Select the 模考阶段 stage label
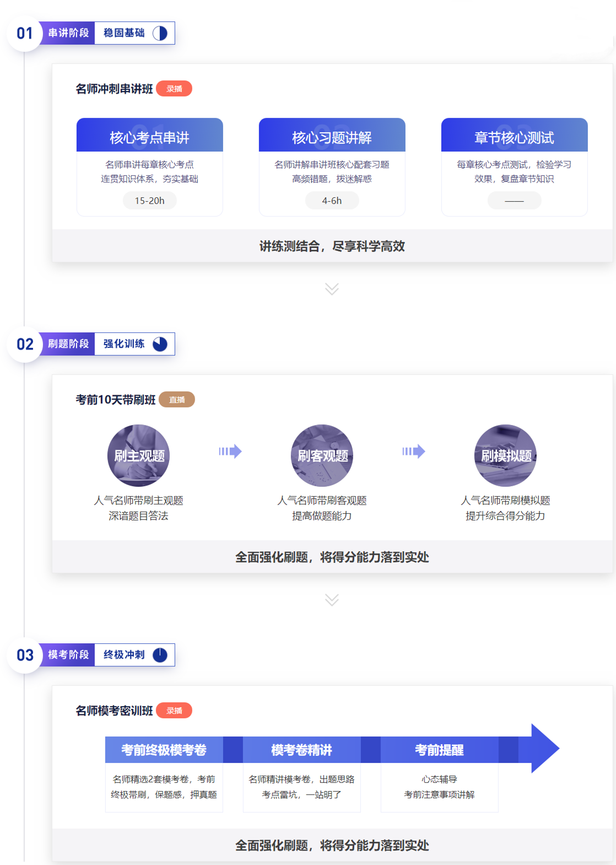 [68, 655]
